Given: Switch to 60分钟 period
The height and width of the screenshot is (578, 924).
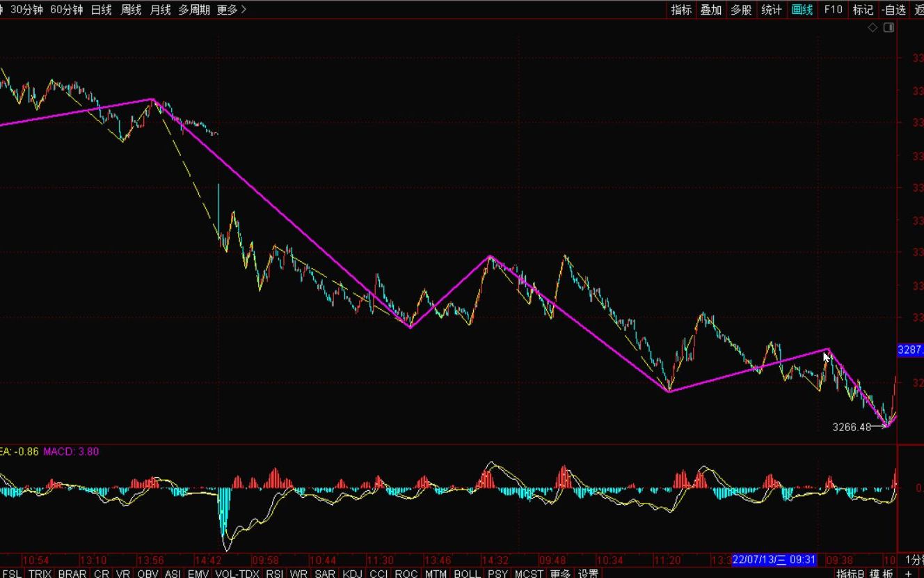Looking at the screenshot, I should click(x=67, y=10).
